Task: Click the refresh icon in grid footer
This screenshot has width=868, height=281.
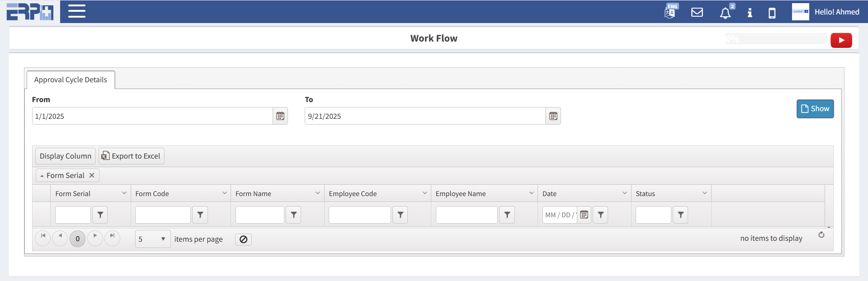Action: click(x=821, y=235)
